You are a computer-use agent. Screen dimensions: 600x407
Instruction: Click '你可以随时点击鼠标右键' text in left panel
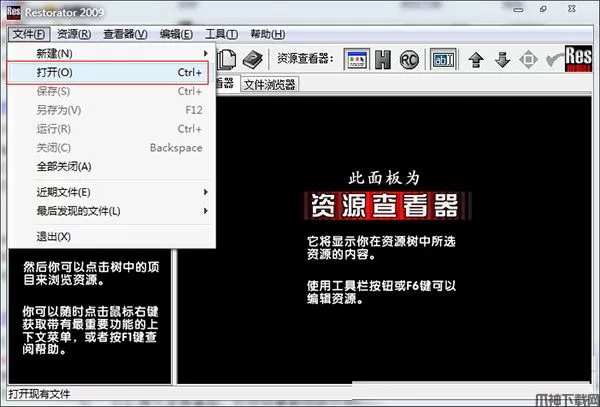(x=90, y=311)
